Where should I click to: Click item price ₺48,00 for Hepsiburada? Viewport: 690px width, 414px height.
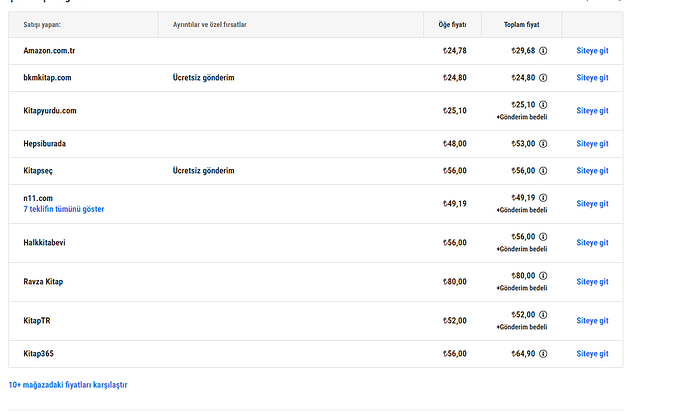pos(455,144)
